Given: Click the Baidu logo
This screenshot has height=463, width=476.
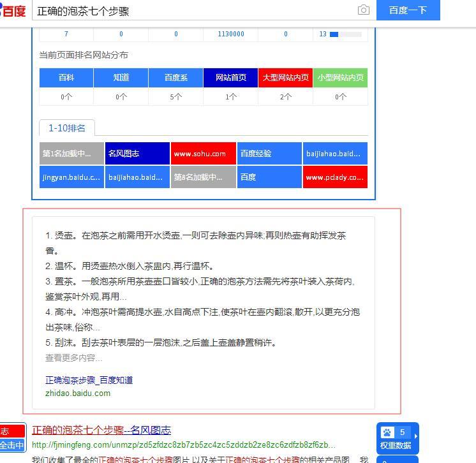Looking at the screenshot, I should coord(13,11).
